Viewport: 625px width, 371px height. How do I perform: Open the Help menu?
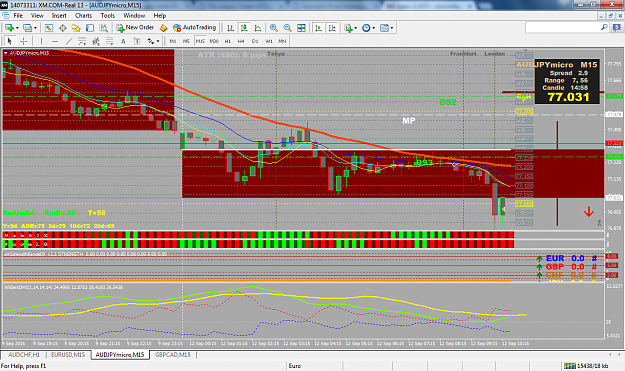point(160,16)
